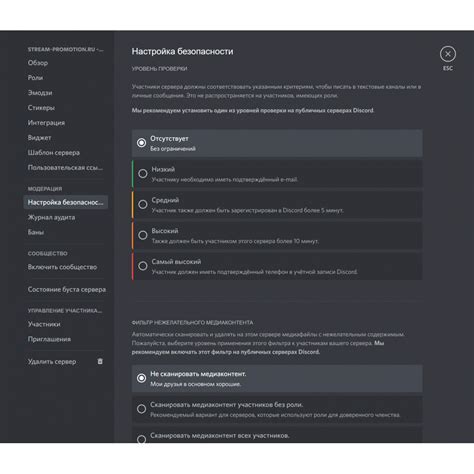Go to the Эмодзи section
Screen dimensions: 474x474
pos(40,93)
